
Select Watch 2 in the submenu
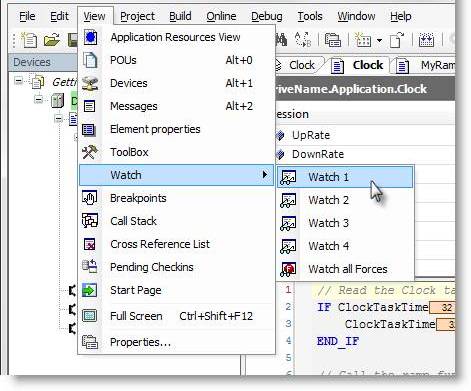(x=345, y=200)
